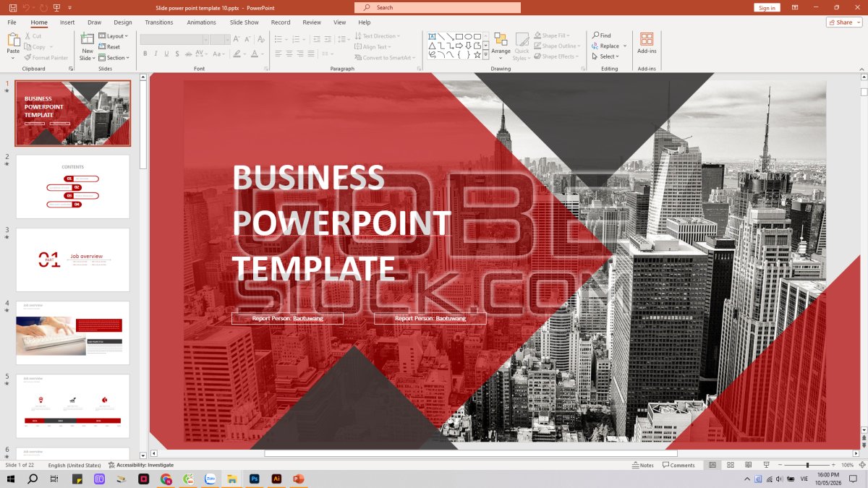Open Illustrator from the taskbar
868x488 pixels.
pos(276,479)
